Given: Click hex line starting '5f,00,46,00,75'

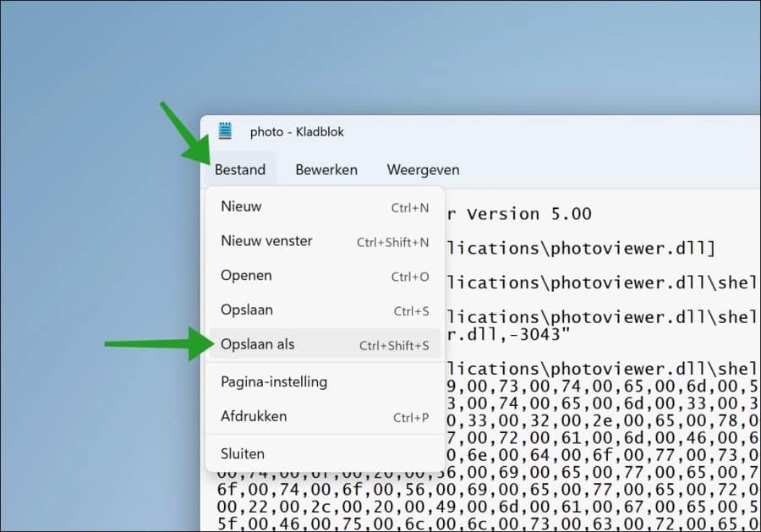Looking at the screenshot, I should coord(488,524).
